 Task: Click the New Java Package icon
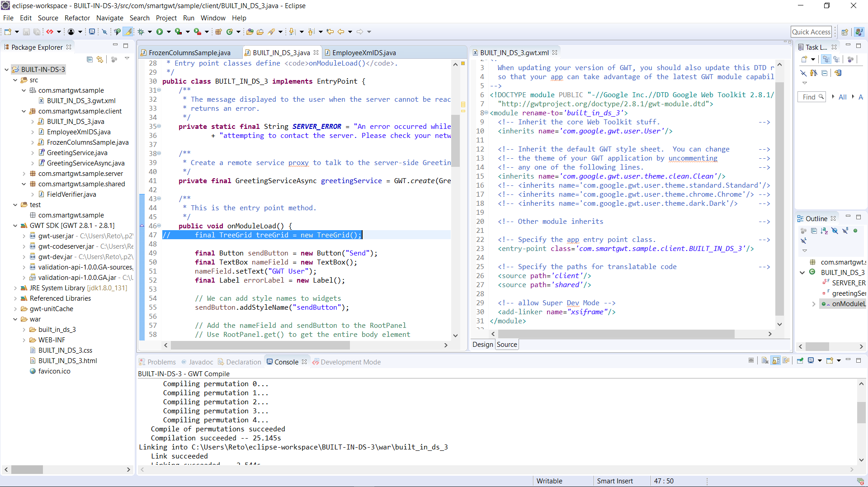pyautogui.click(x=219, y=32)
